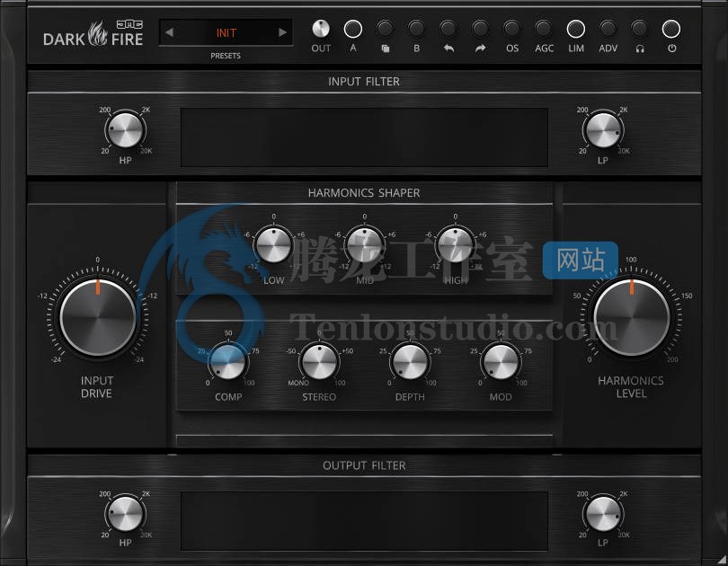Click the DEPTH knob

tap(410, 361)
